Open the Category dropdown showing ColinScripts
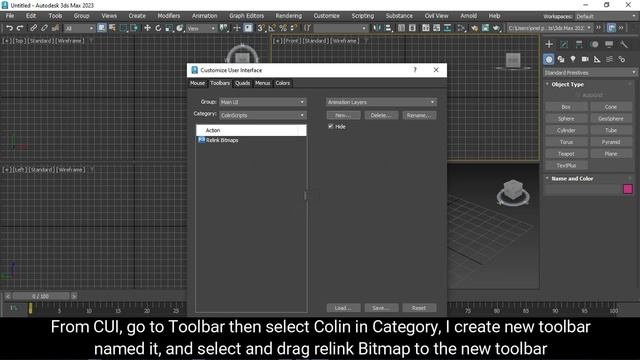Image resolution: width=640 pixels, height=360 pixels. 262,115
